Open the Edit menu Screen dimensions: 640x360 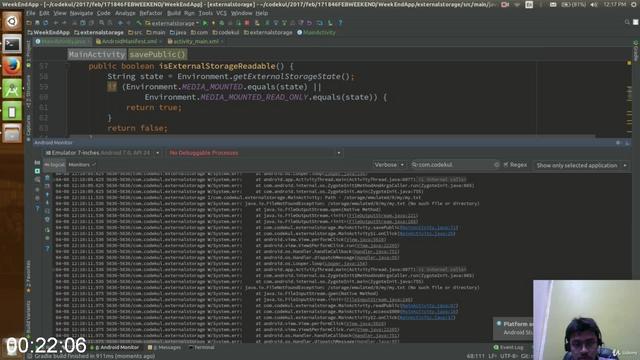coord(44,13)
